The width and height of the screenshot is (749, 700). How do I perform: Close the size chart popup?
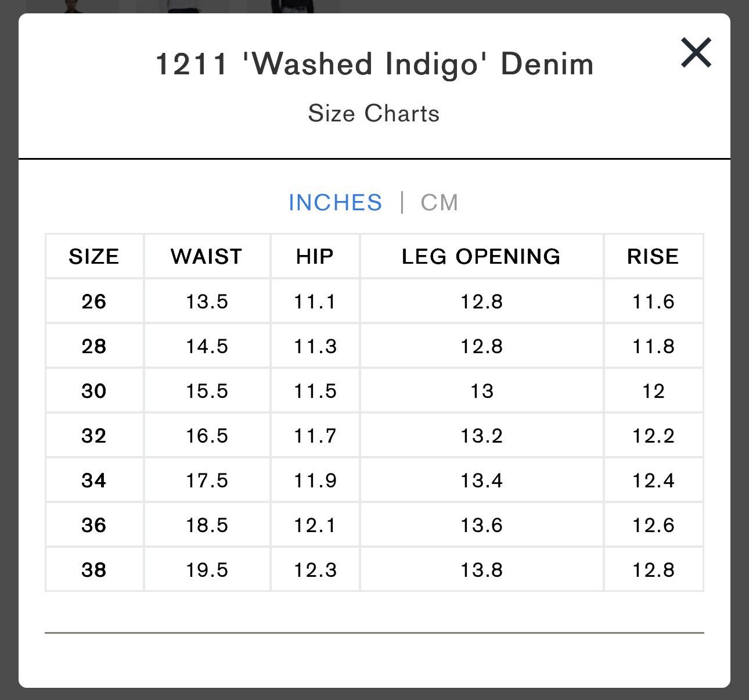[x=696, y=52]
